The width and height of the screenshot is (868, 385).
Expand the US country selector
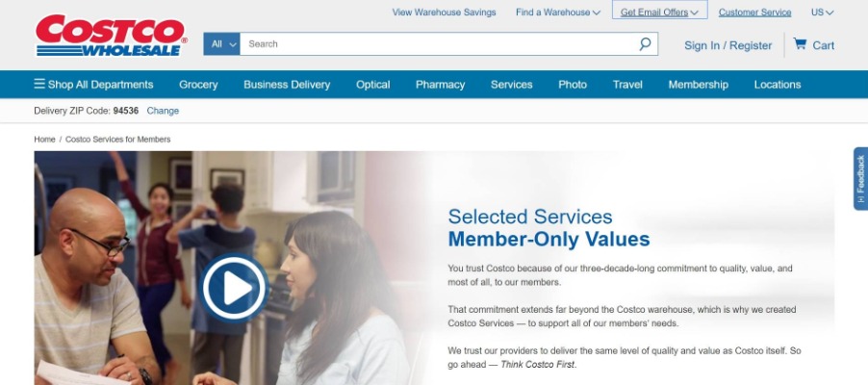(x=822, y=13)
